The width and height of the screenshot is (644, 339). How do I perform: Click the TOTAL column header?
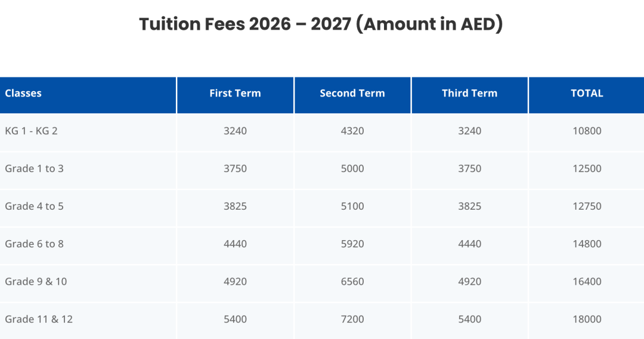click(587, 93)
